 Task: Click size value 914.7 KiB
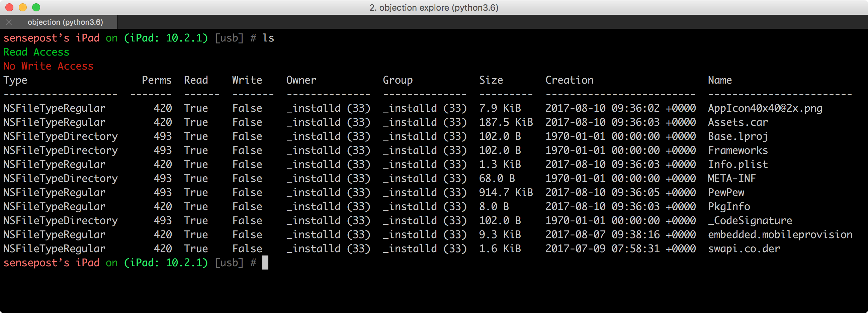(x=506, y=193)
